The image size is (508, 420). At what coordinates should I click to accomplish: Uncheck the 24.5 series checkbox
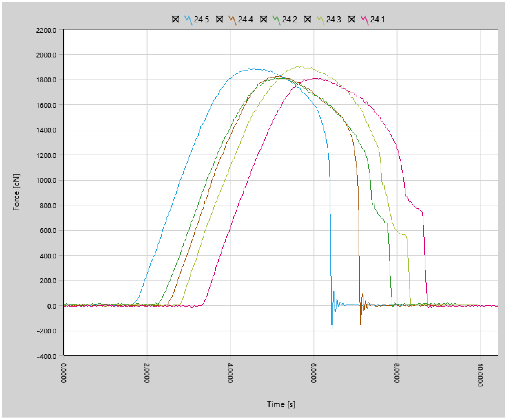[x=175, y=19]
